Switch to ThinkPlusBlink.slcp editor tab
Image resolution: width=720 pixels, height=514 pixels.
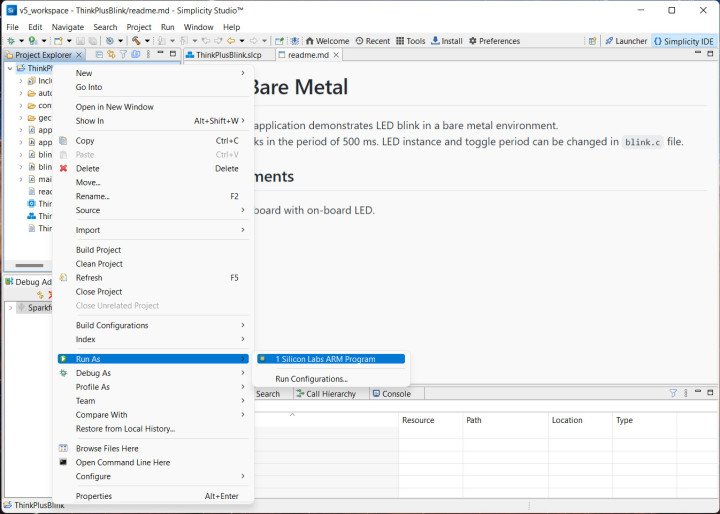pyautogui.click(x=224, y=55)
